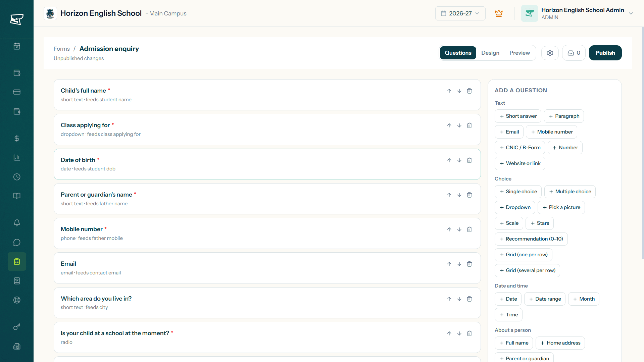Delete the Class applying for question
The width and height of the screenshot is (644, 362).
469,125
